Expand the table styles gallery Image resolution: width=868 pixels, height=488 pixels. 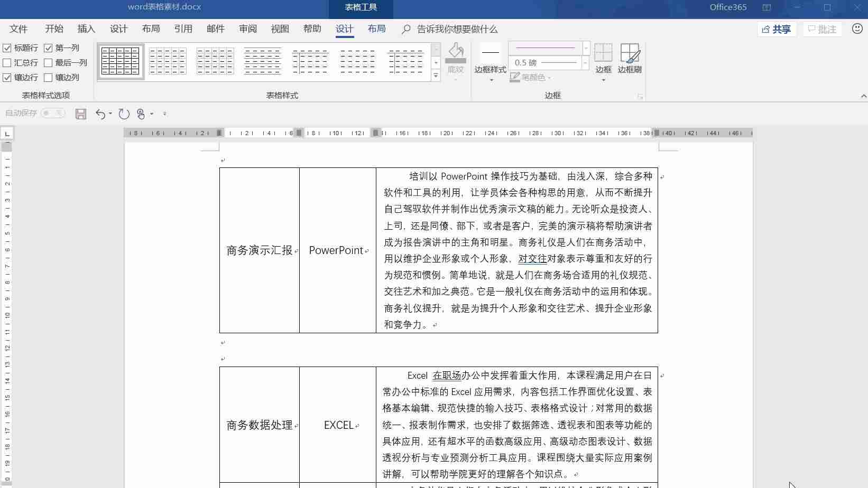[x=436, y=76]
